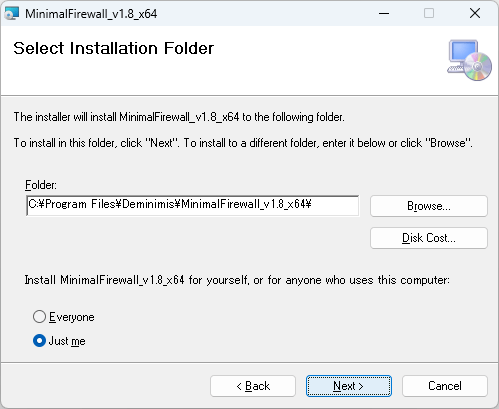Click the 'for yourself, or for anyone' prompt text

tap(237, 280)
